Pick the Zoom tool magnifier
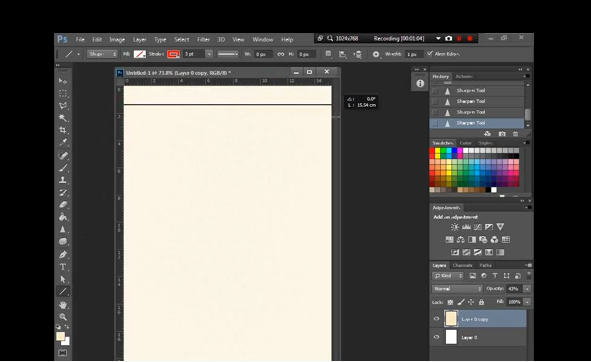591x362 pixels. point(63,317)
